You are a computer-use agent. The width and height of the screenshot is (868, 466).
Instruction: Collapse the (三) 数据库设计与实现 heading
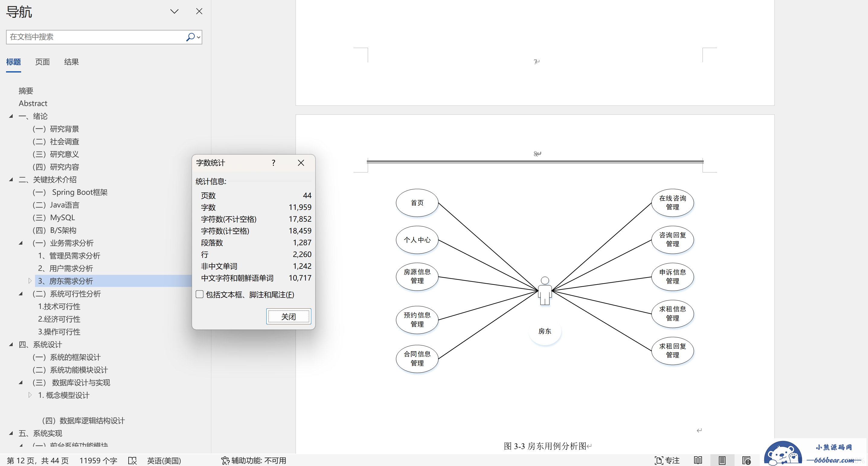point(21,382)
